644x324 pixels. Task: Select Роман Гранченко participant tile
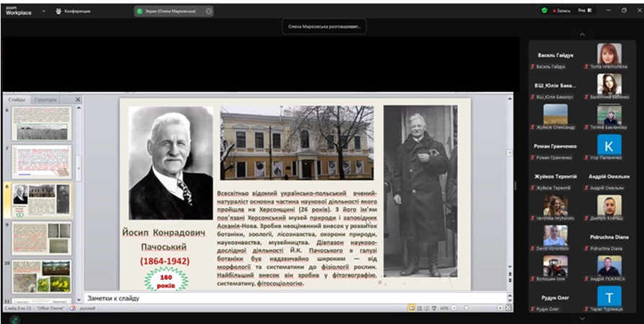555,146
